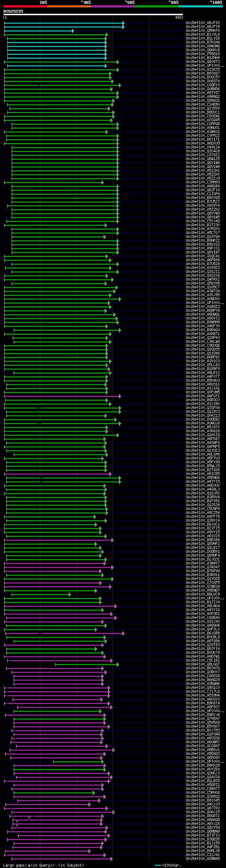Screen dimensions: 226x868
Task: Select the query name AV625235
Action: tap(13, 11)
